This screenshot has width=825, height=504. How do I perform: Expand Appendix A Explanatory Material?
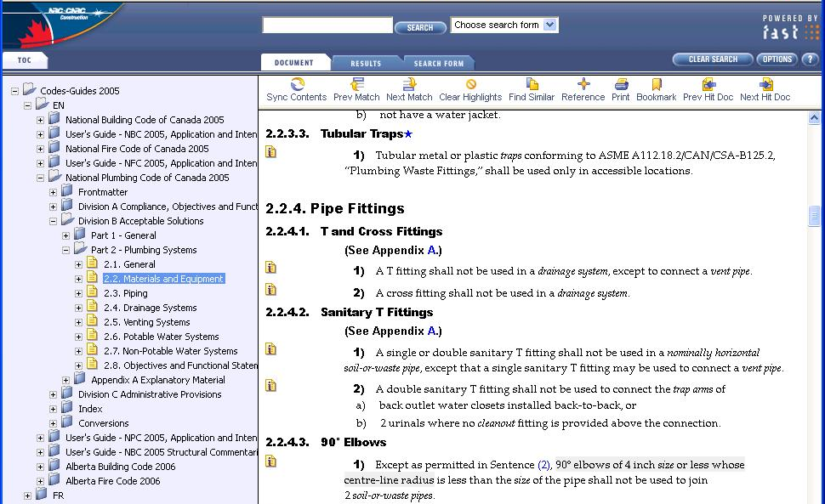pos(65,381)
